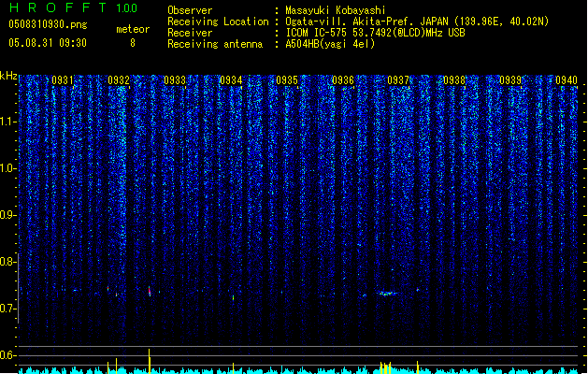Viewport: 588px width, 374px height.
Task: Click the 0.6 kHz axis label
Action: (7, 355)
